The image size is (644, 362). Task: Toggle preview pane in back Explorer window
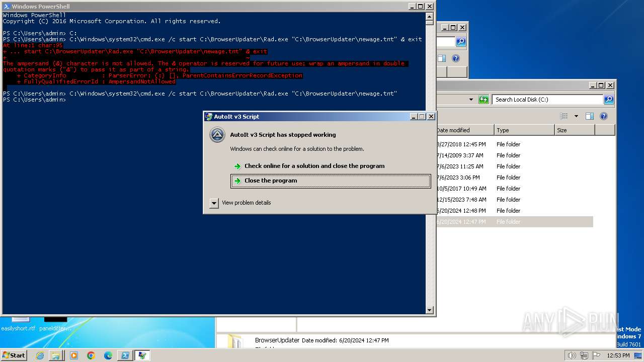pyautogui.click(x=441, y=58)
